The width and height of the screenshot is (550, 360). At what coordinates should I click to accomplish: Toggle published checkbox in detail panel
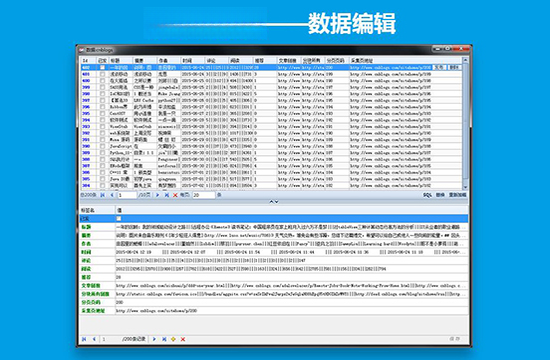(119, 219)
